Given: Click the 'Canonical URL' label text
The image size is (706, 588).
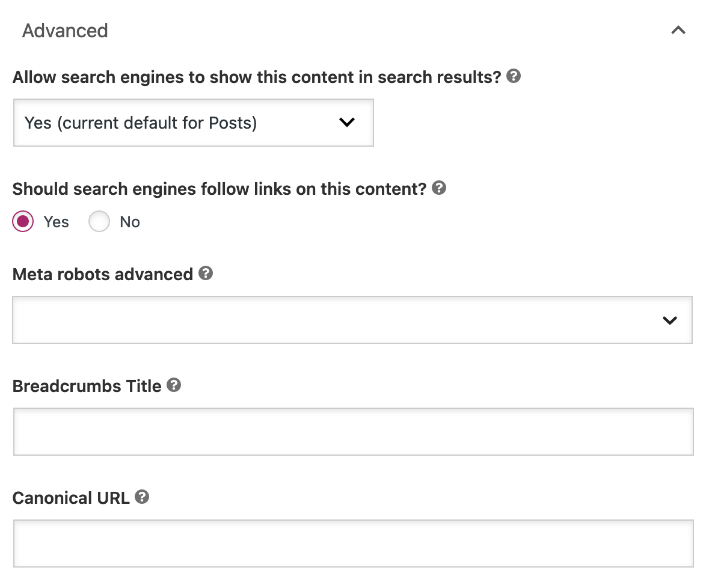Looking at the screenshot, I should pos(70,497).
